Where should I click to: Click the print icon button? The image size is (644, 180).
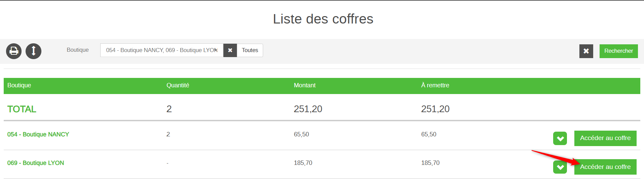click(x=14, y=51)
